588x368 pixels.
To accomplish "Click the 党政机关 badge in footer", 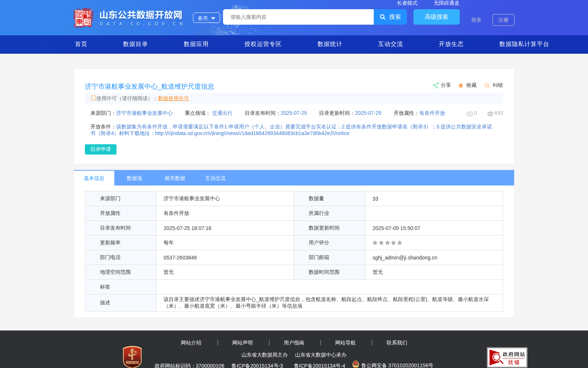I will coord(132,357).
